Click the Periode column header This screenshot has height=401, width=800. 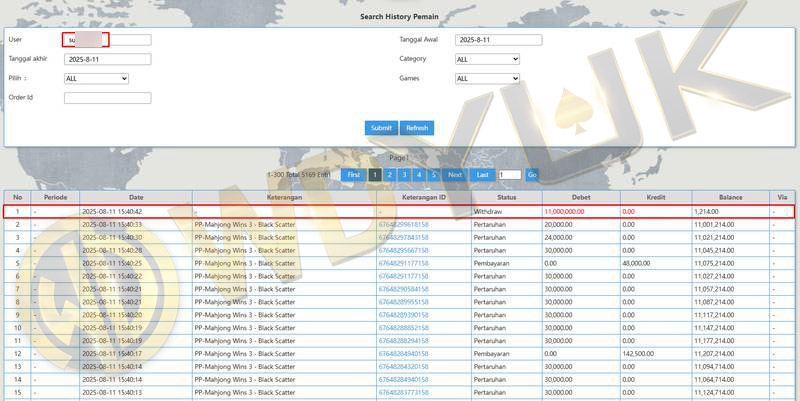click(x=55, y=197)
